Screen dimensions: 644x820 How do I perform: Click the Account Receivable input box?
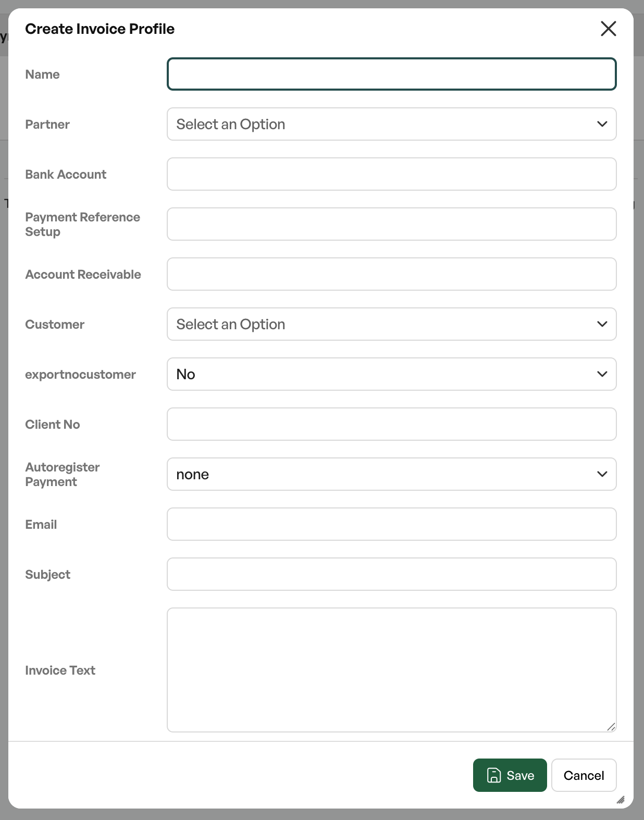pyautogui.click(x=392, y=274)
